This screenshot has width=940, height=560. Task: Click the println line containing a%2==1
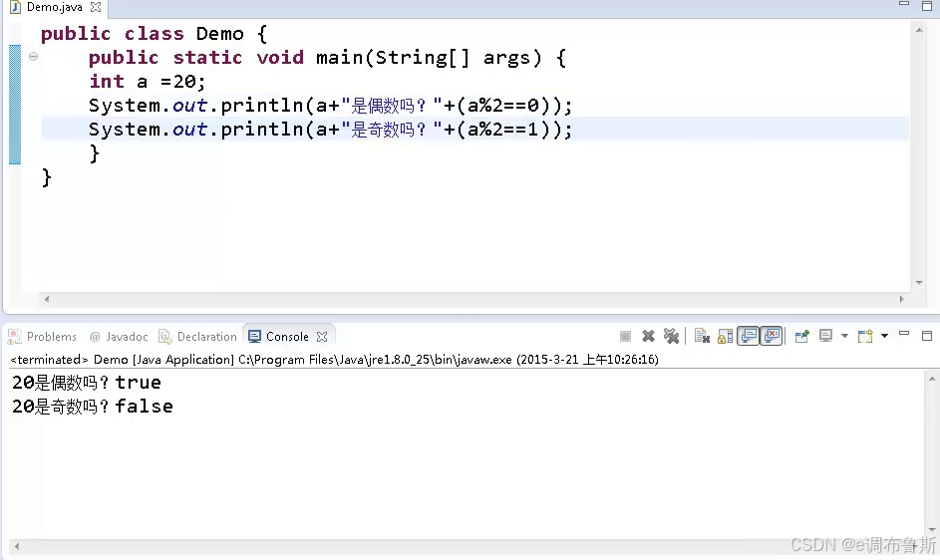click(x=331, y=129)
